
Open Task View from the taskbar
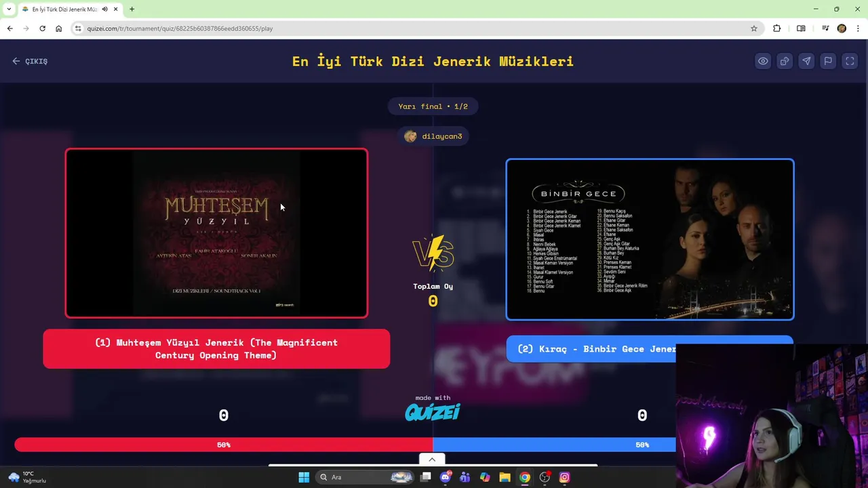tap(426, 477)
